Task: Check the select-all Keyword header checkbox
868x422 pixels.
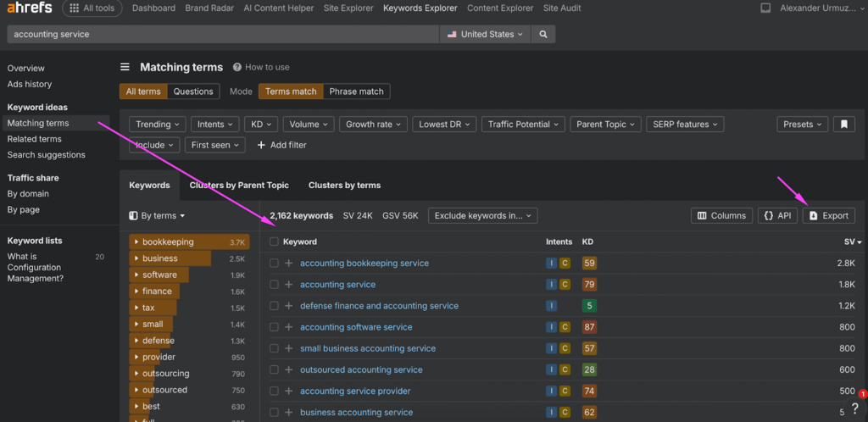Action: point(274,242)
